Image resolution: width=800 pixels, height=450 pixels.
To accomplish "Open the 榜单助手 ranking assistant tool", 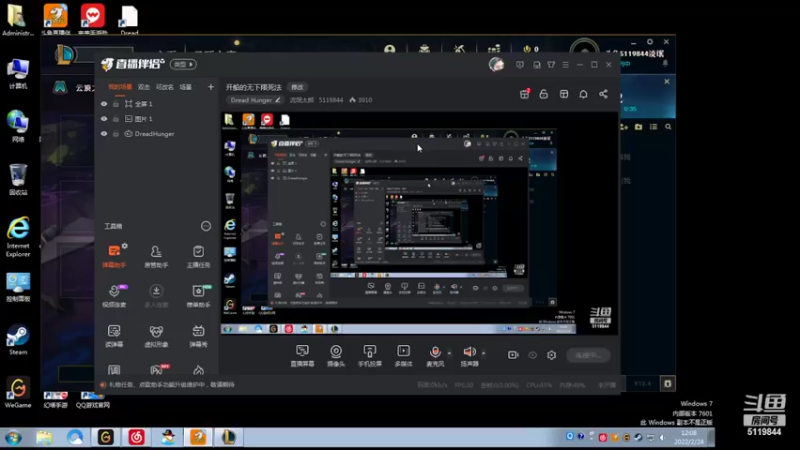I will [198, 295].
